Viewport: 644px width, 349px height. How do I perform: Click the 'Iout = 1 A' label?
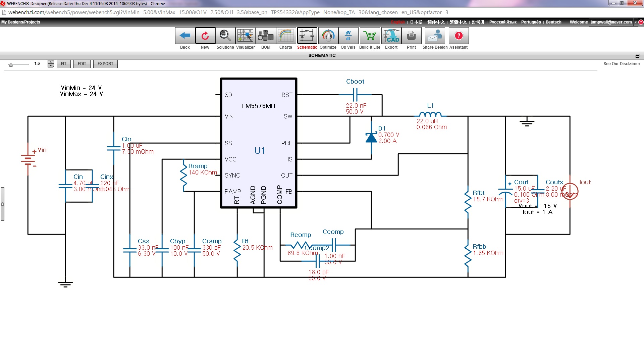coord(537,212)
